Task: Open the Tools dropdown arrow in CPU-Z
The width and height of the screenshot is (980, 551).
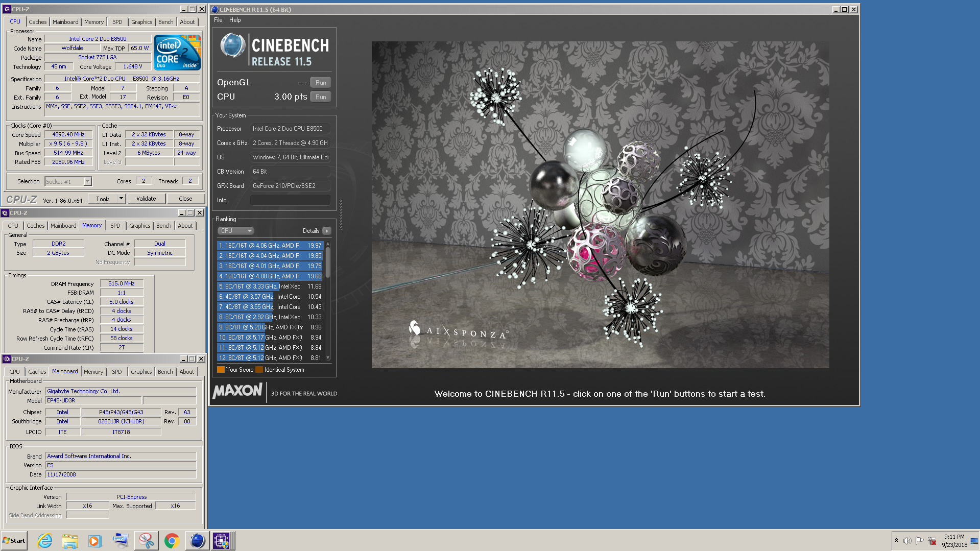Action: tap(122, 199)
